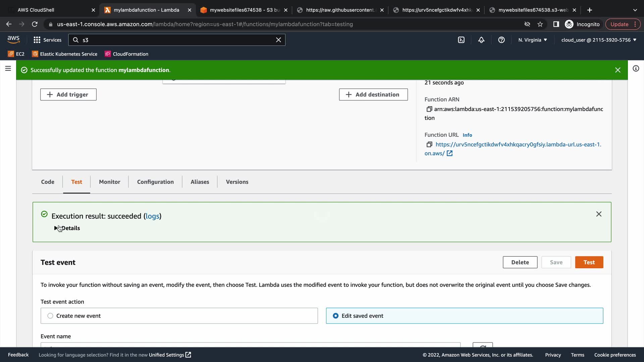Select Create new event radio button
Image resolution: width=644 pixels, height=362 pixels.
coord(50,316)
